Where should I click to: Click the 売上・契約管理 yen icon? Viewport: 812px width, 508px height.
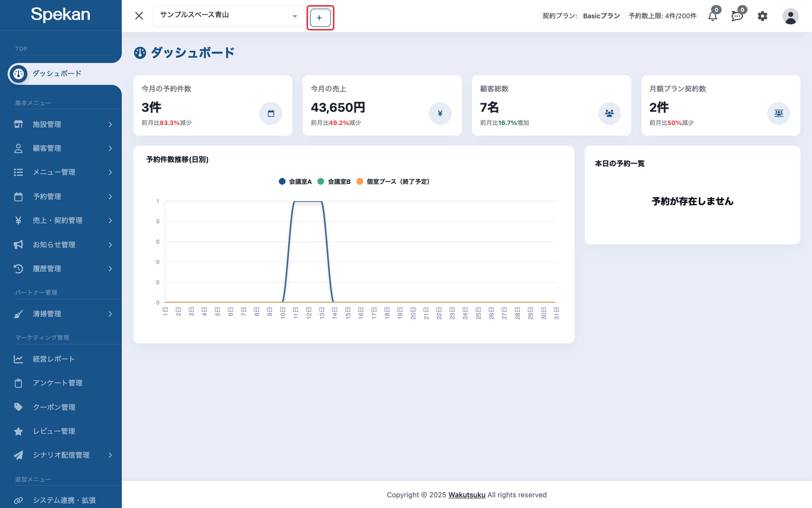(x=18, y=220)
